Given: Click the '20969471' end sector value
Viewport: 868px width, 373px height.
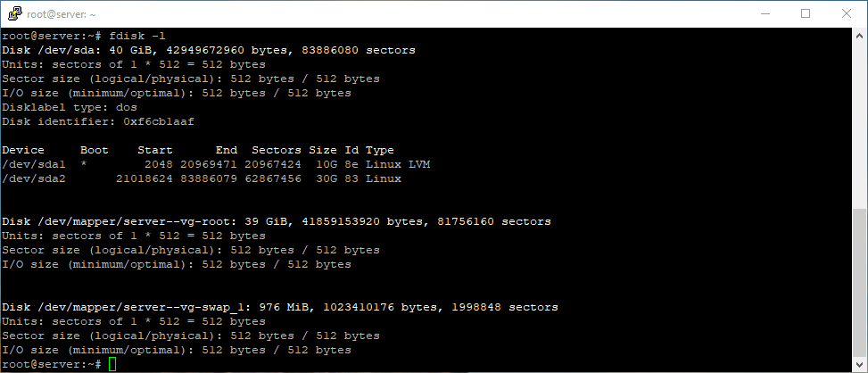Looking at the screenshot, I should [209, 164].
